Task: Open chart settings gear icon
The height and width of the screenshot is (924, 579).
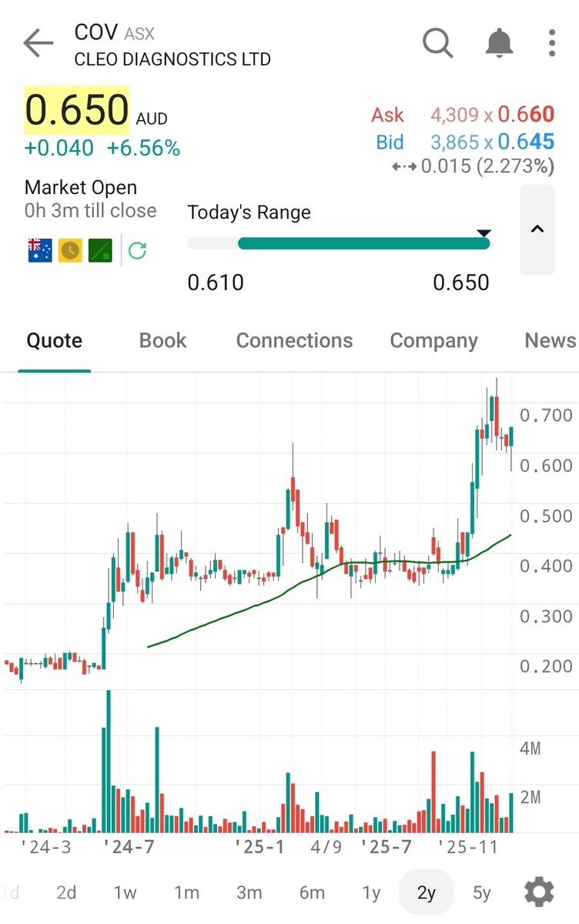Action: tap(539, 892)
